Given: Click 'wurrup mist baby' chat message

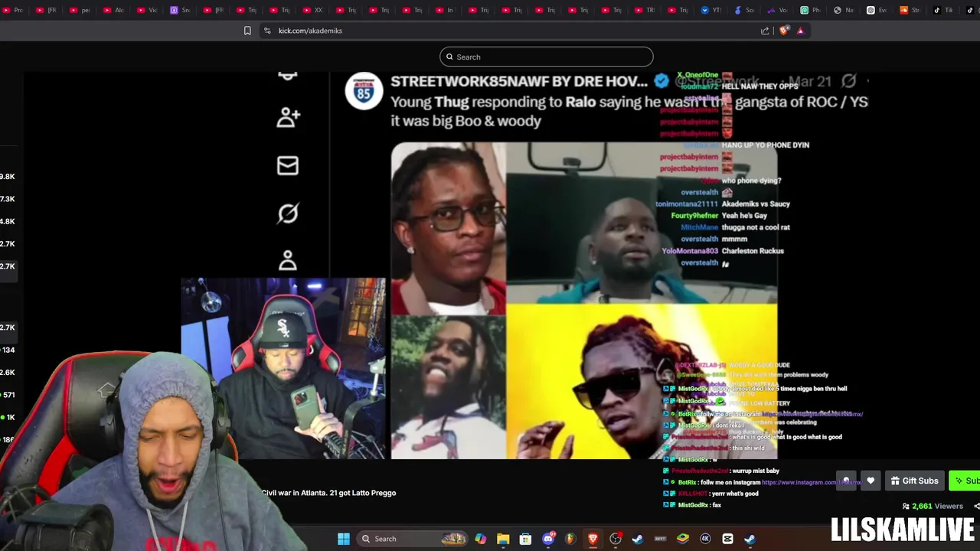Looking at the screenshot, I should point(756,471).
